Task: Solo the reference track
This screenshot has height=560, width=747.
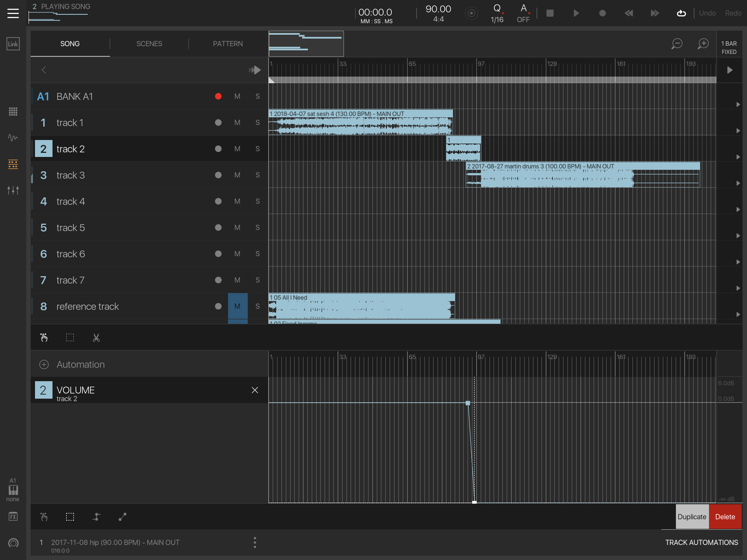Action: pyautogui.click(x=258, y=306)
